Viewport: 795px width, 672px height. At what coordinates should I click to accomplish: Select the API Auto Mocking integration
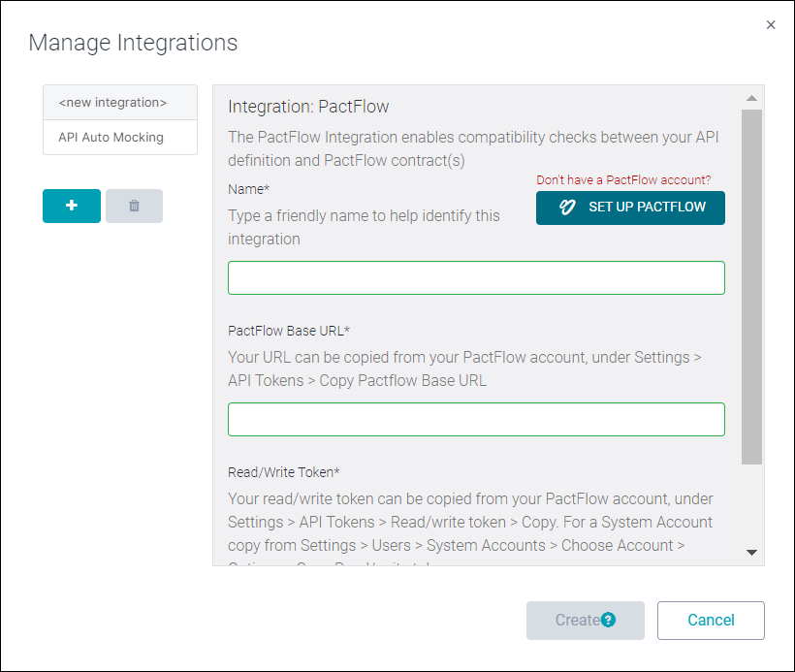point(119,137)
